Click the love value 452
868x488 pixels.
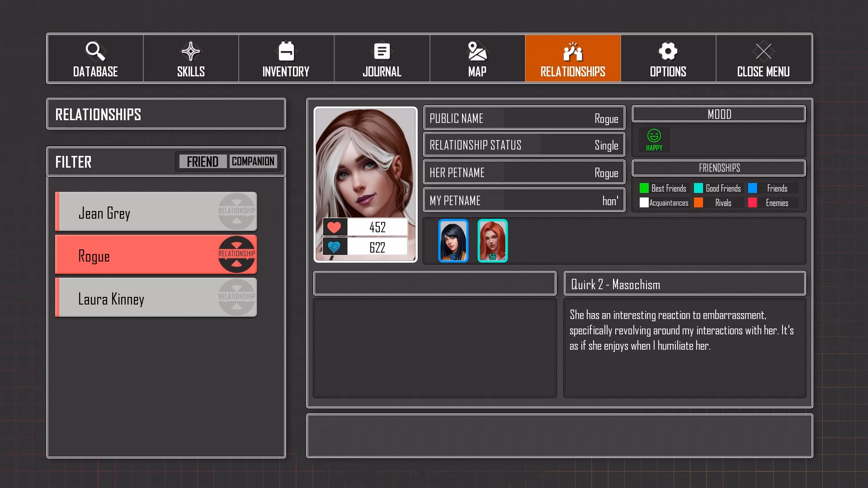coord(377,227)
